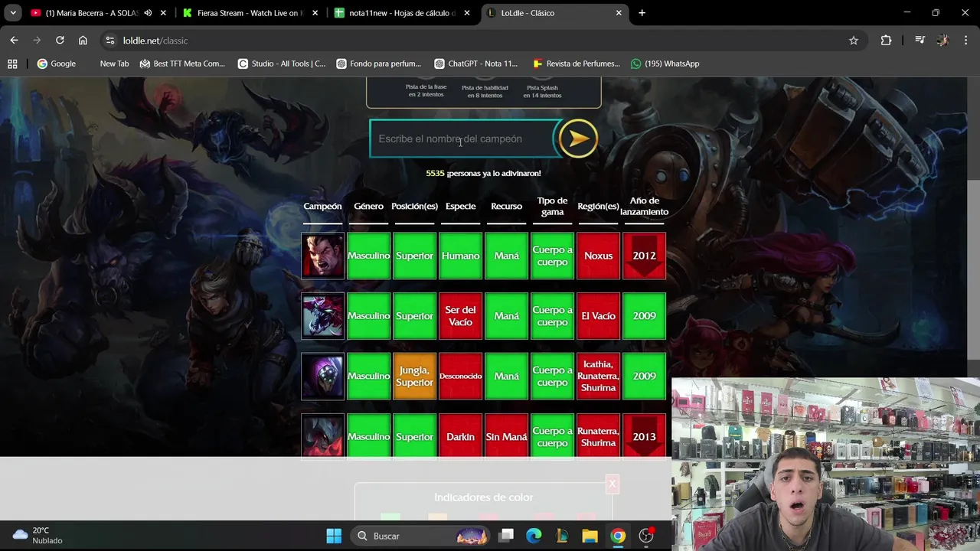Viewport: 980px width, 551px height.
Task: Open League of Legends from the taskbar
Action: (562, 536)
